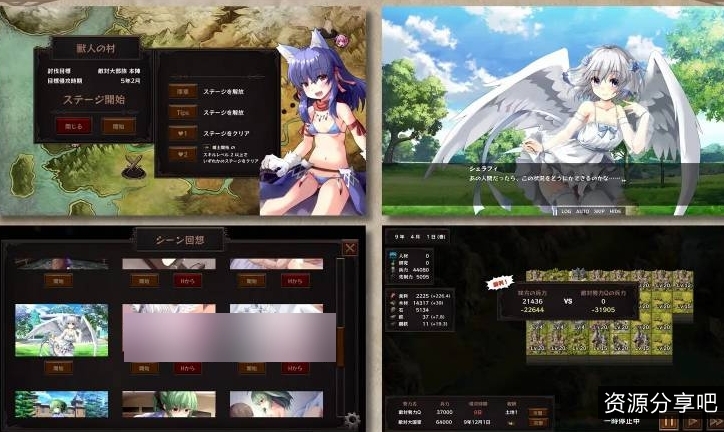Screen dimensions: 724x432
Task: Click the 獣人の村 stage title
Action: pyautogui.click(x=96, y=48)
